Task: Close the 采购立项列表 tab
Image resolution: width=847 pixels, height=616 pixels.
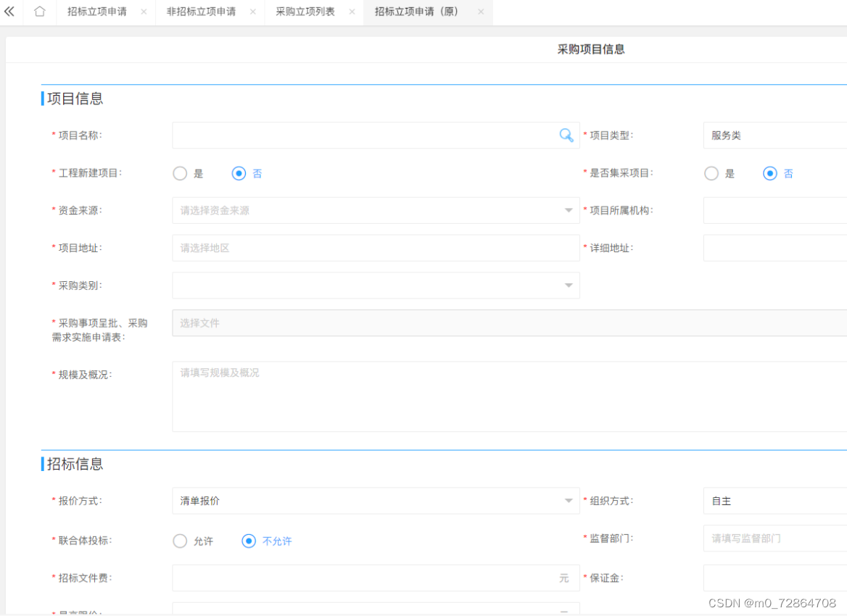Action: pyautogui.click(x=352, y=12)
